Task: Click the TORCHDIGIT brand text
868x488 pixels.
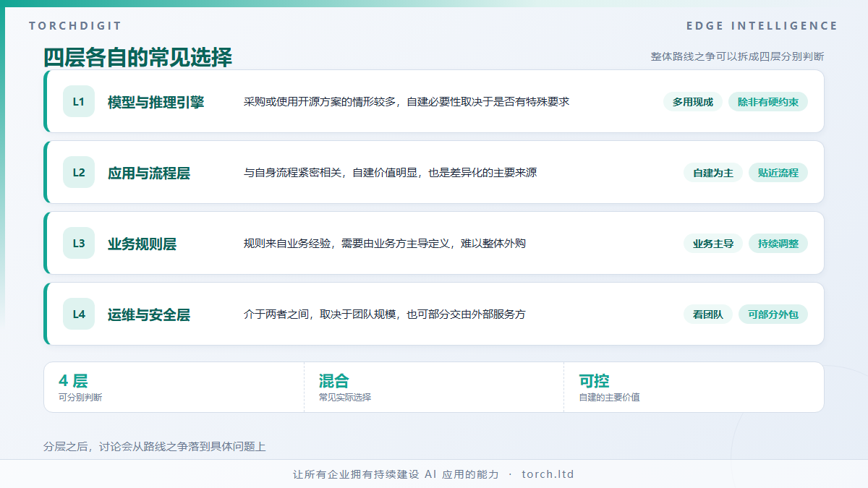Action: pyautogui.click(x=75, y=26)
